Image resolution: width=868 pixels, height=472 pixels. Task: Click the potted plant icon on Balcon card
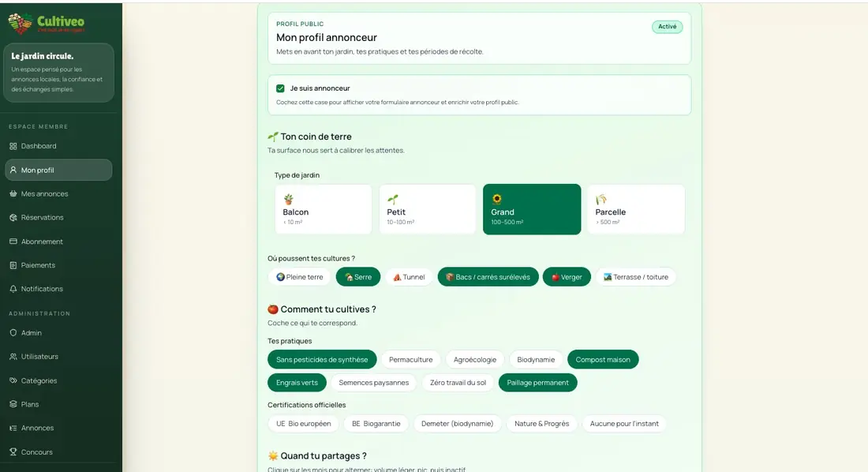point(288,200)
